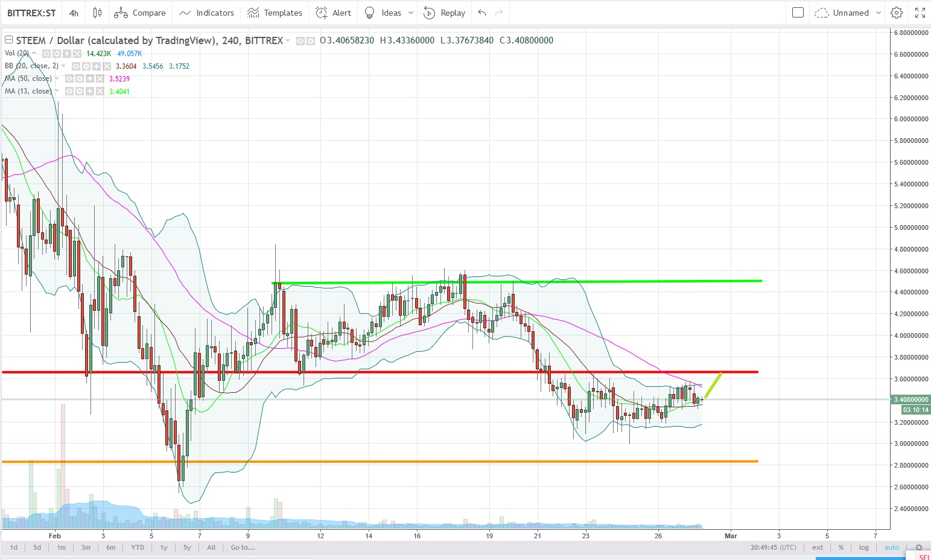Click the plus icon on BB indicator

(97, 66)
